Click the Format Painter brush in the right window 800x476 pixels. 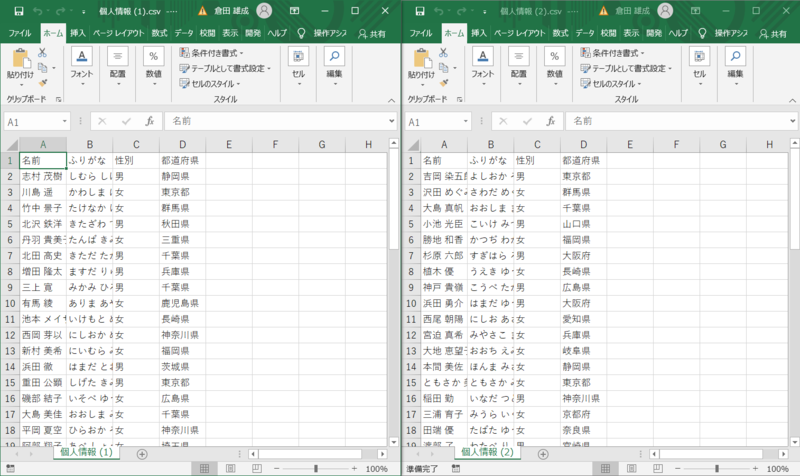pos(444,83)
